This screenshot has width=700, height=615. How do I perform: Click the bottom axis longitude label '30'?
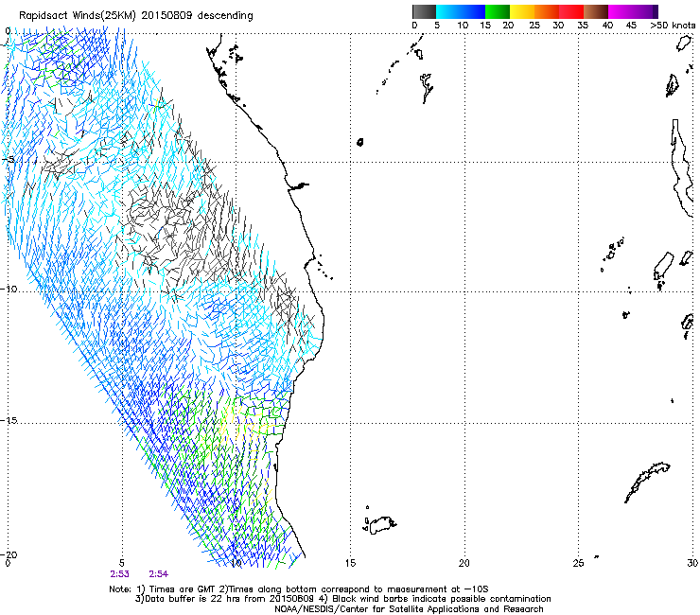tap(692, 563)
